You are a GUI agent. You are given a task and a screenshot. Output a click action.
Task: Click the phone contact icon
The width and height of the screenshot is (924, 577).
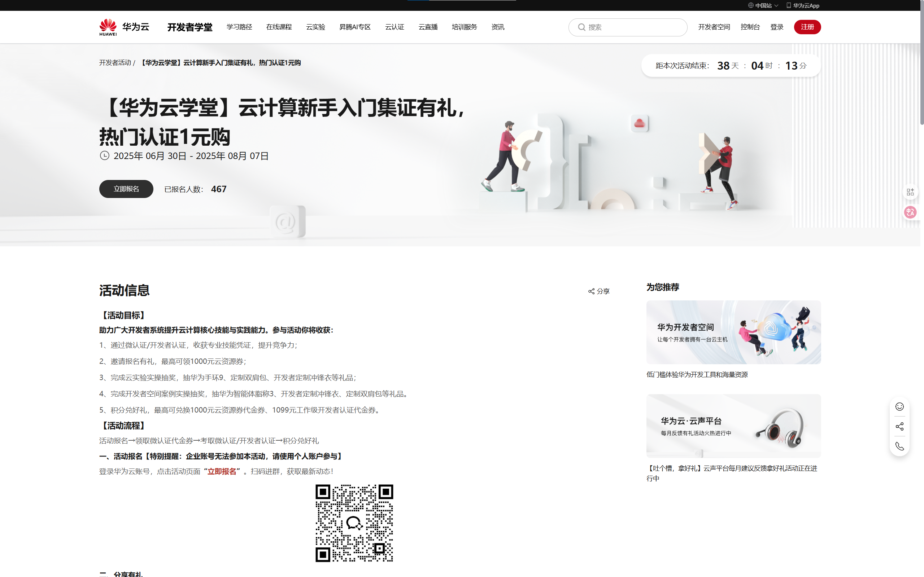click(899, 446)
